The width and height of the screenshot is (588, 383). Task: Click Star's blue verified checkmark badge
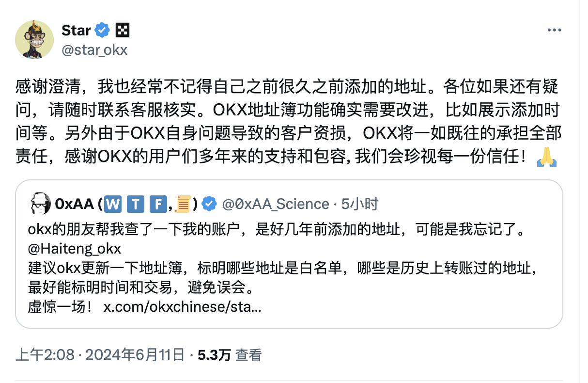pos(101,30)
